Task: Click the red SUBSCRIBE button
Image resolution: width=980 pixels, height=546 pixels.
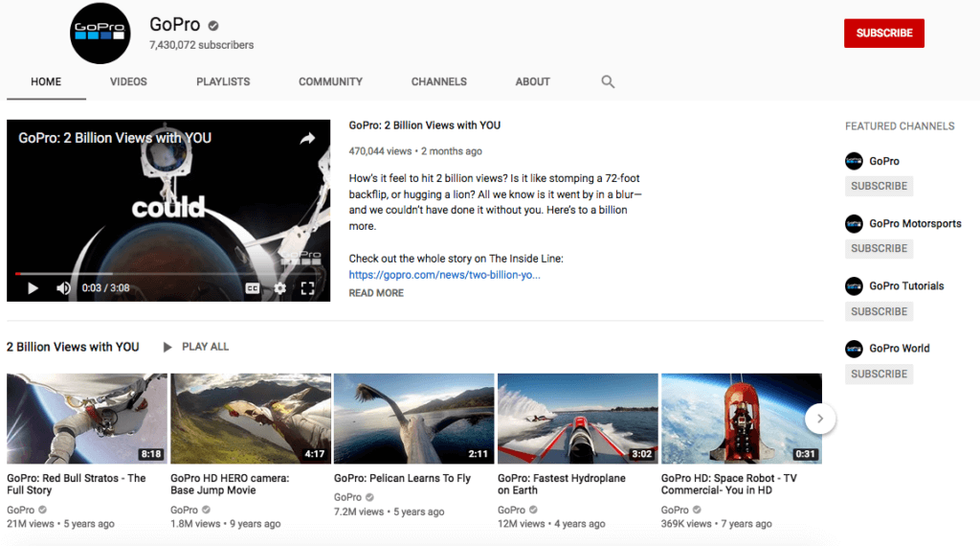Action: point(883,34)
